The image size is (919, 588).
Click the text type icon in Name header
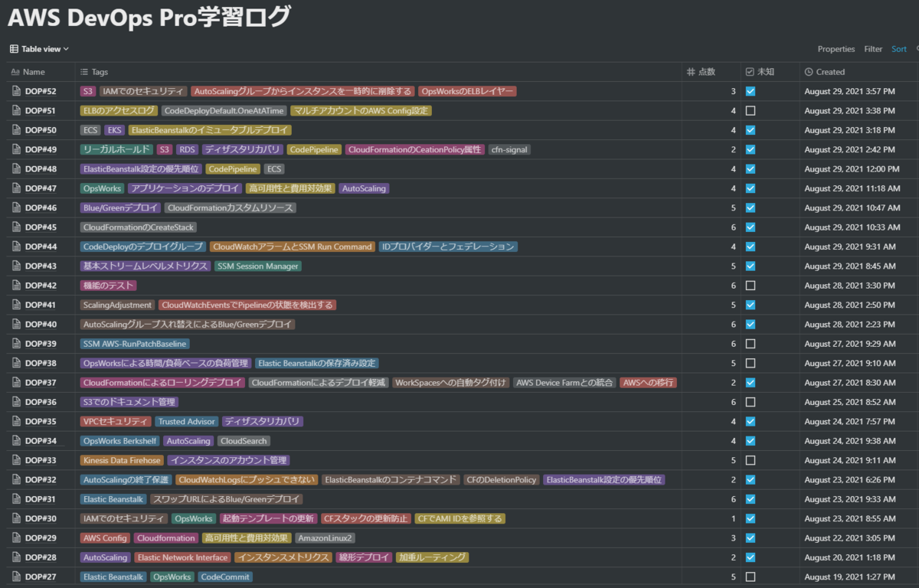[15, 72]
